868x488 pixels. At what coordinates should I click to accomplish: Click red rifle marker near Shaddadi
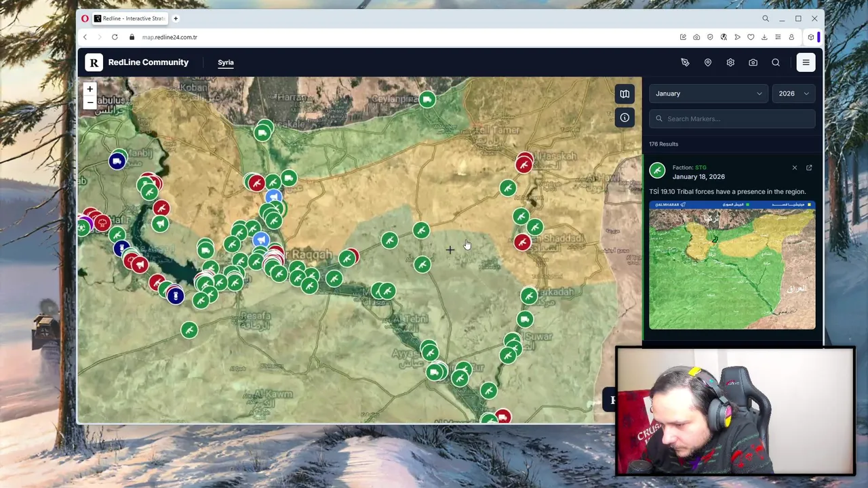pos(521,242)
